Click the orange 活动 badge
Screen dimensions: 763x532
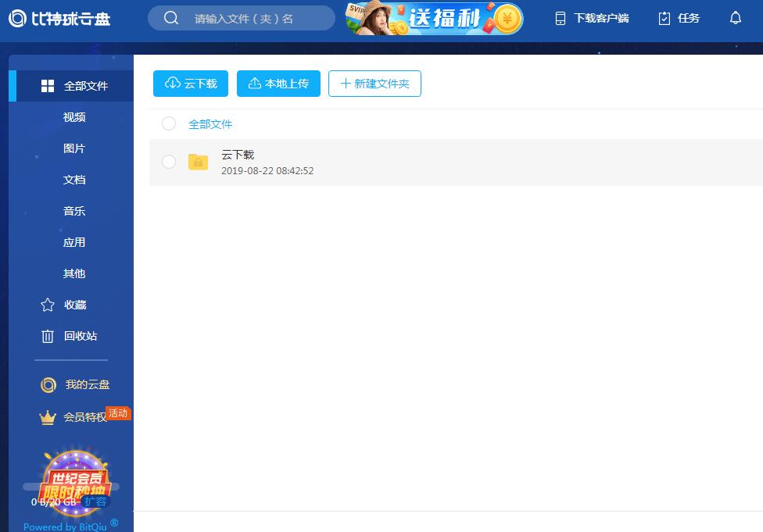[118, 413]
